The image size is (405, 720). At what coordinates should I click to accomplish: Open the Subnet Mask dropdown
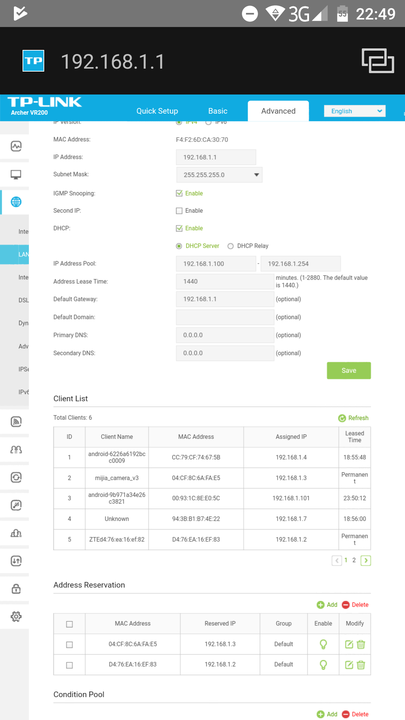point(219,175)
